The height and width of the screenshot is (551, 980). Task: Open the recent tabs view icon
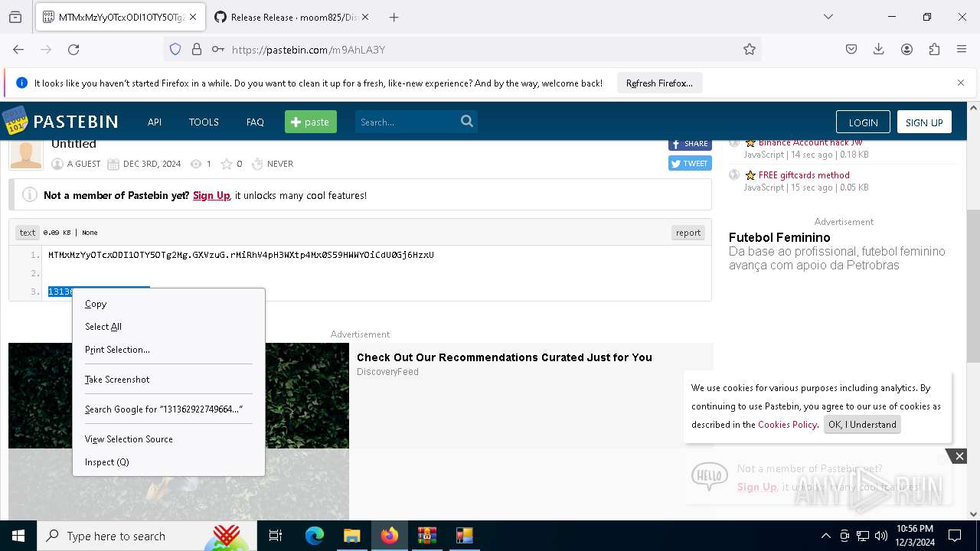point(15,17)
